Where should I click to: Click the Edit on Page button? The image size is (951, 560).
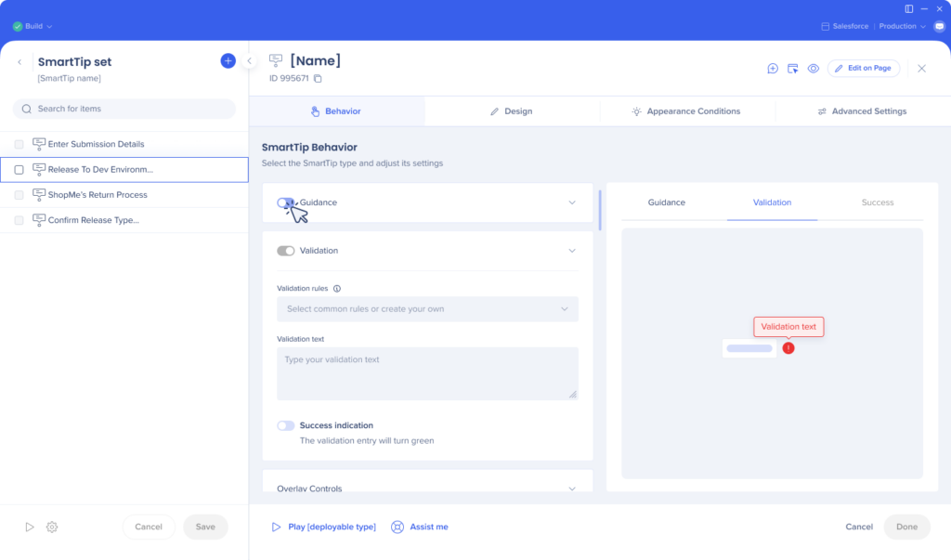tap(864, 68)
